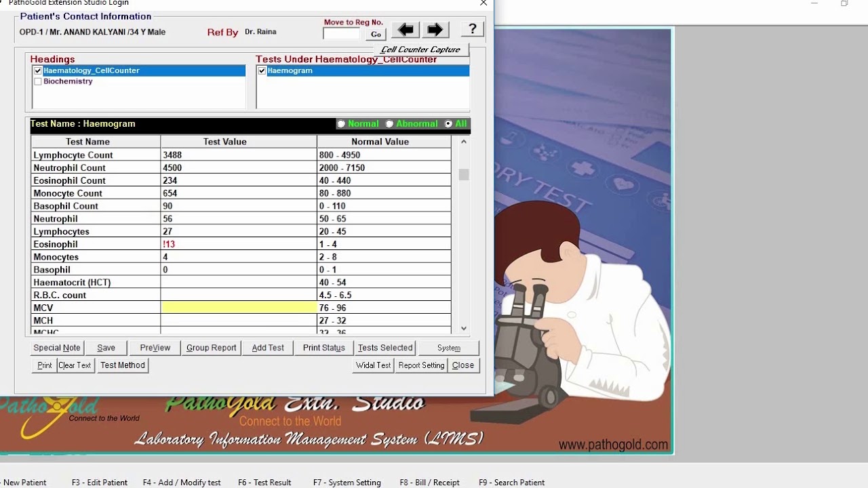Open Print Status
This screenshot has width=868, height=488.
coord(324,348)
